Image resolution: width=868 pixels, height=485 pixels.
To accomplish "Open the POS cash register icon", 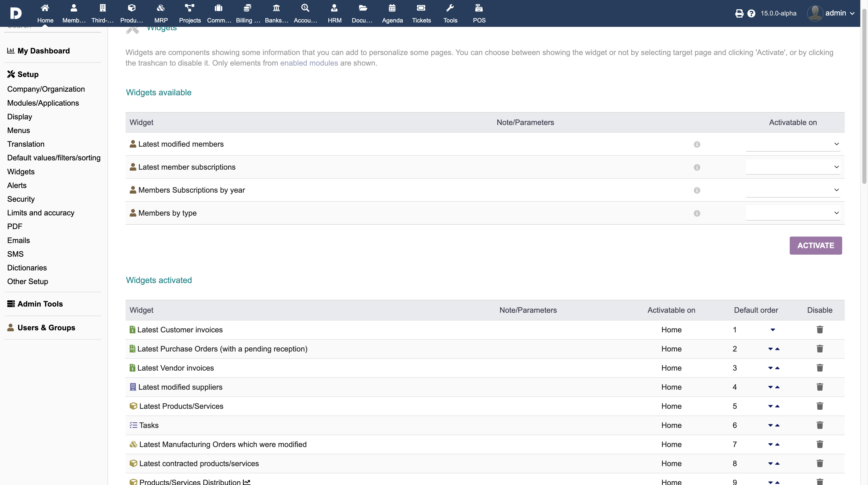I will coord(479,8).
